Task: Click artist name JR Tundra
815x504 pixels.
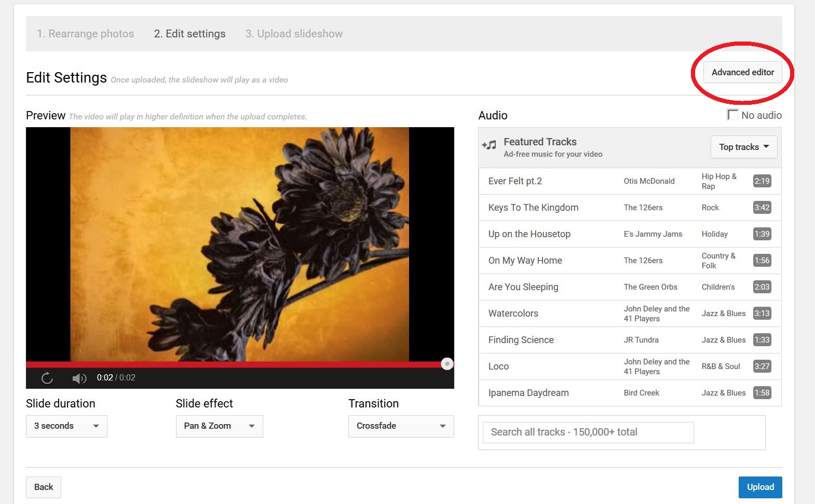Action: (x=641, y=340)
